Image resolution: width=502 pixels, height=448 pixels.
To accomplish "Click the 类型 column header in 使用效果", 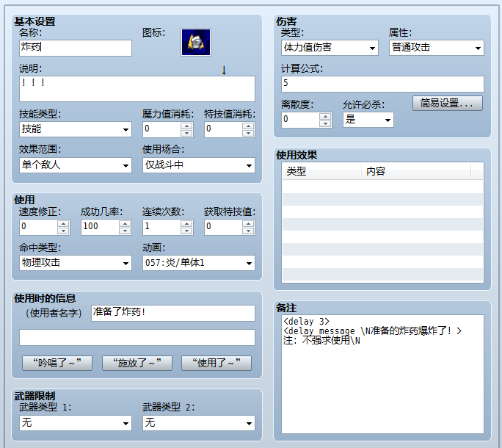I will 321,171.
